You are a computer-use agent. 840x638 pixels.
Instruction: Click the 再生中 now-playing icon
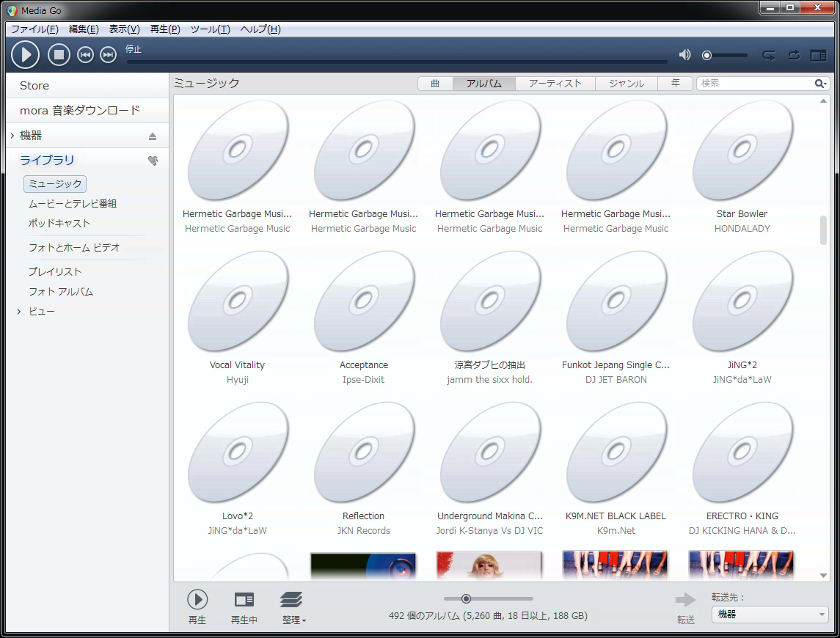244,600
